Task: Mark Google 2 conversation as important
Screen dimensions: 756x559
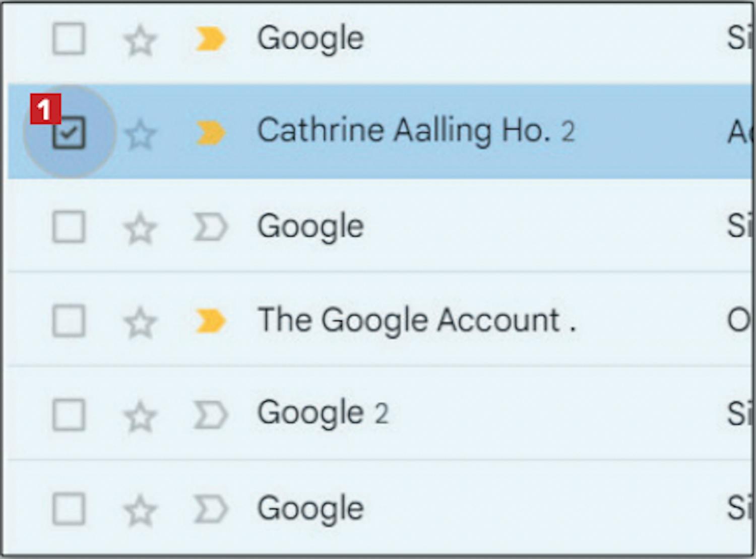Action: pyautogui.click(x=210, y=415)
